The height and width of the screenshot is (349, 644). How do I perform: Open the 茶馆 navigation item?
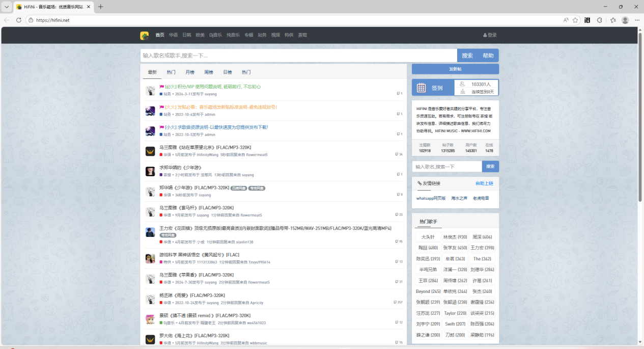point(302,35)
